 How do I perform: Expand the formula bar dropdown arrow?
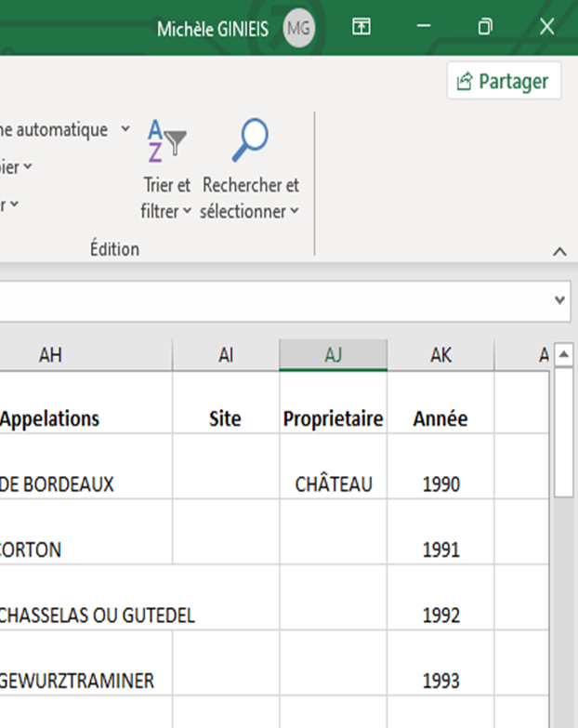[x=559, y=300]
